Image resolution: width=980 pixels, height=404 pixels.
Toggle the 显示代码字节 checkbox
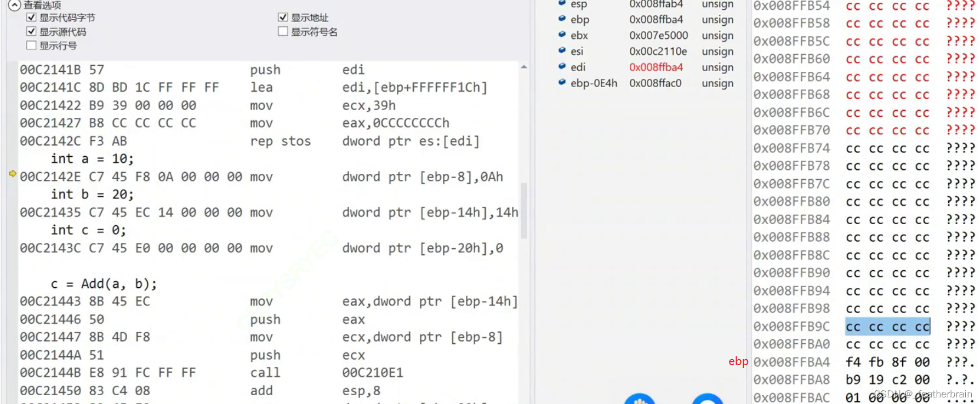(31, 18)
